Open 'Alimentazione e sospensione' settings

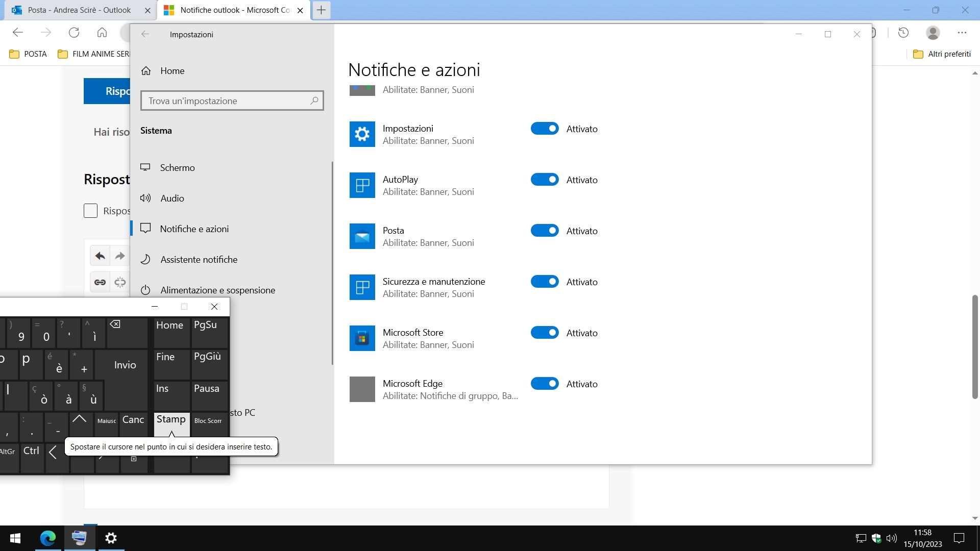tap(217, 290)
